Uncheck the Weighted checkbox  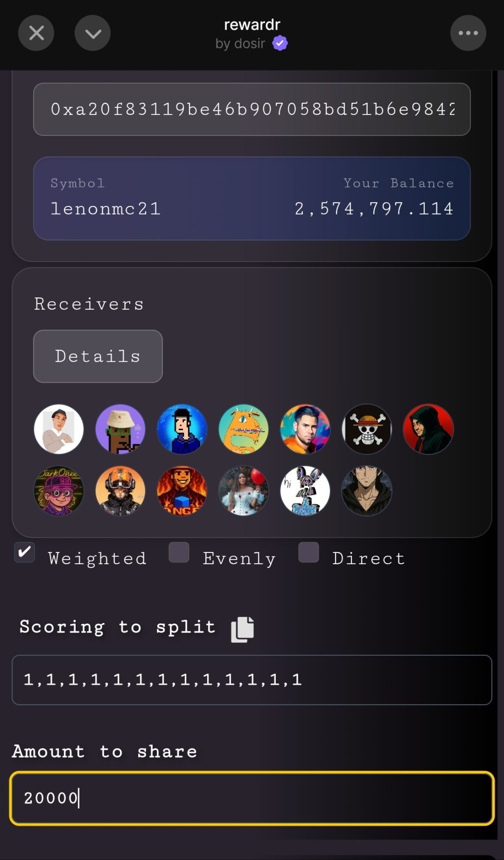[24, 552]
